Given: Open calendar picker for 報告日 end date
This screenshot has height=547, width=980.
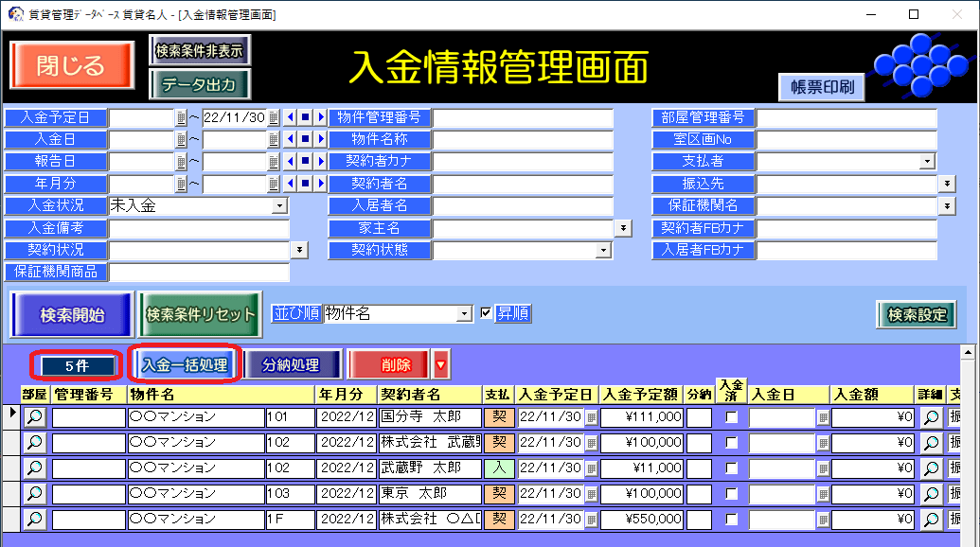Looking at the screenshot, I should pos(274,162).
